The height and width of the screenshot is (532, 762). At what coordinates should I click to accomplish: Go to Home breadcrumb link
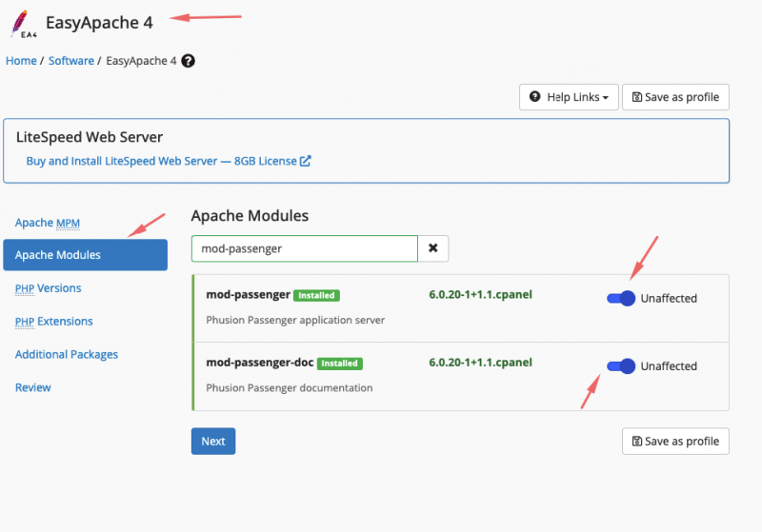point(21,61)
